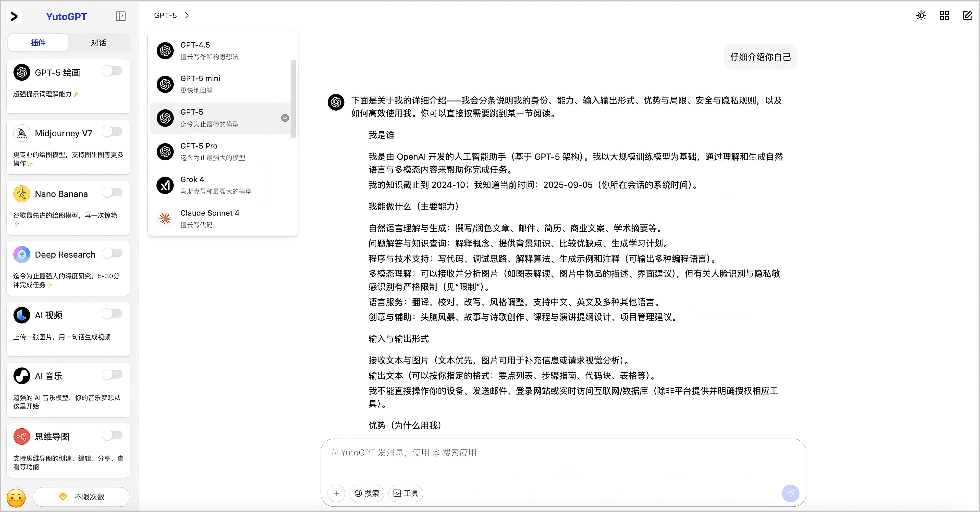Start a new chat with the edit icon
This screenshot has width=980, height=512.
pos(968,16)
